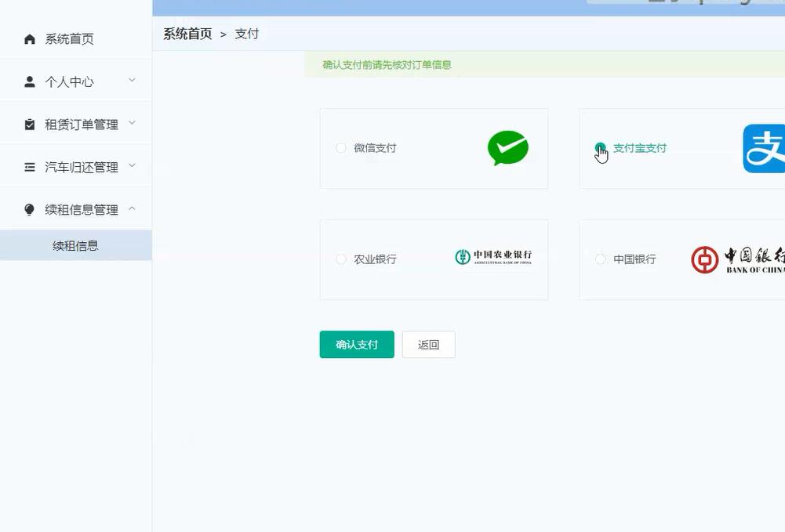Open the 汽车归还管理 menu item
Screen dimensions: 785x532
click(75, 167)
